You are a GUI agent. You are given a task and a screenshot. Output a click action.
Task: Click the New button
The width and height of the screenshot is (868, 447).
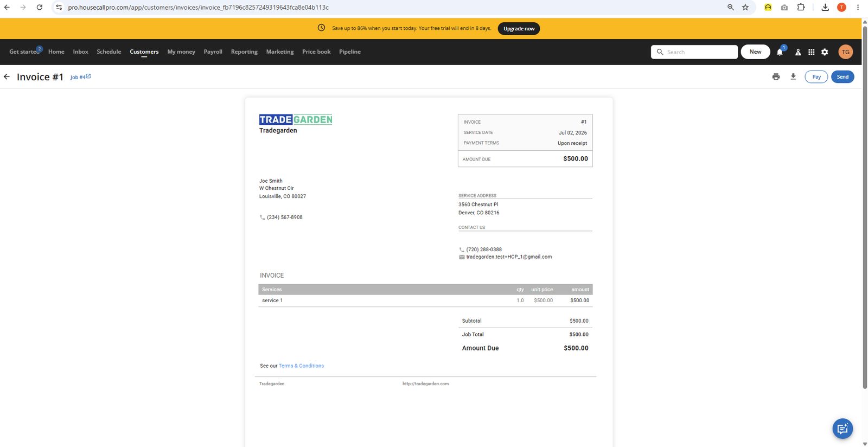pos(756,52)
